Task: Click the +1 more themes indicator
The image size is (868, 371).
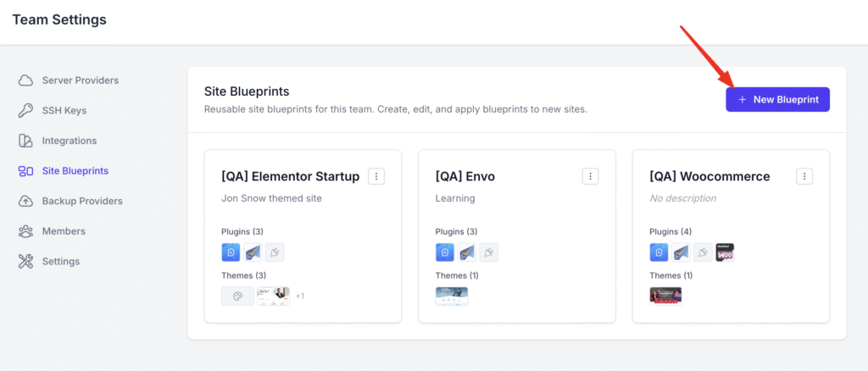Action: (x=300, y=296)
